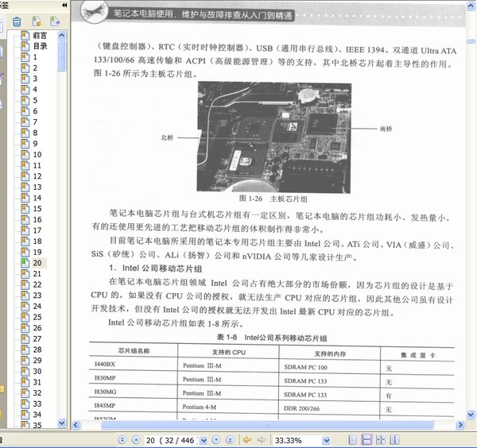Open bookmark 前言
The width and height of the screenshot is (477, 448).
pos(41,36)
